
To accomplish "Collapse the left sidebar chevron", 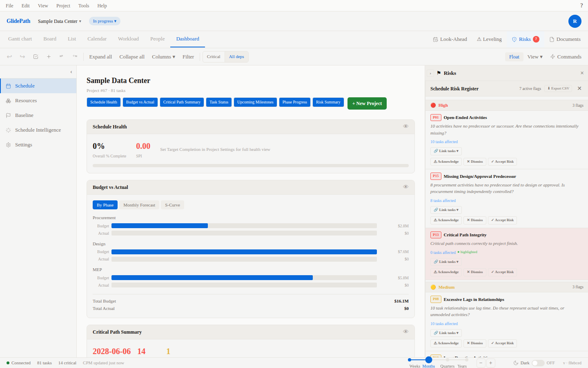I will click(x=71, y=72).
